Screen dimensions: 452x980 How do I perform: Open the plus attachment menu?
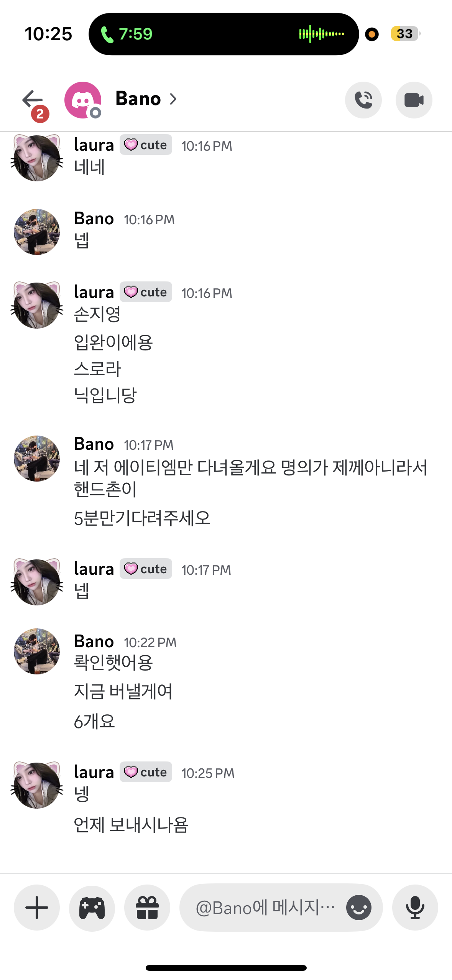click(37, 907)
